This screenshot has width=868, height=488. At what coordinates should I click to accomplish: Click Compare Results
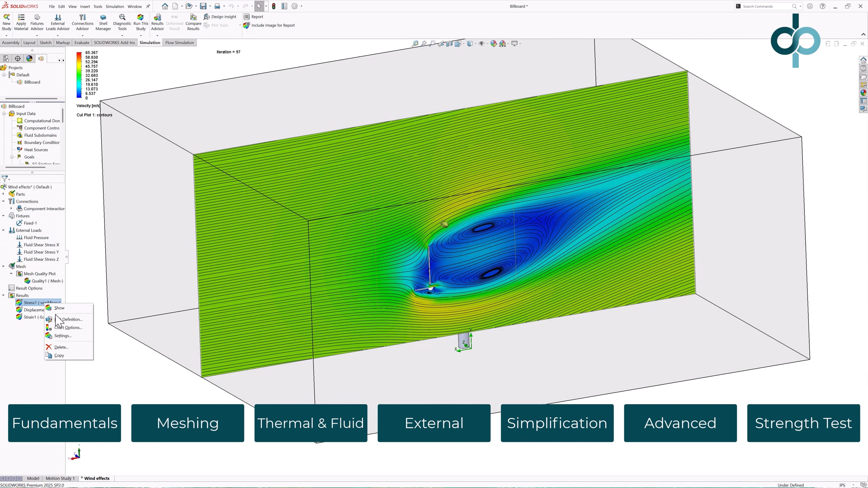click(x=193, y=22)
